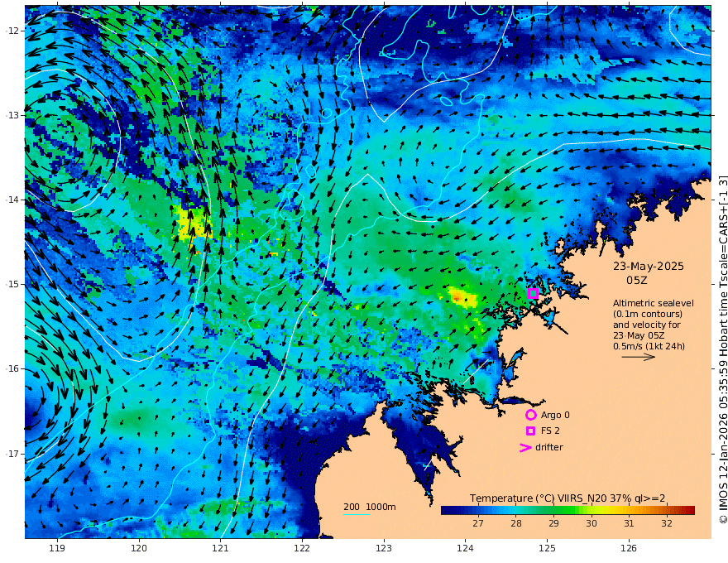Click the latitude -15 axis label
Viewport: 728px width, 563px height.
13,284
